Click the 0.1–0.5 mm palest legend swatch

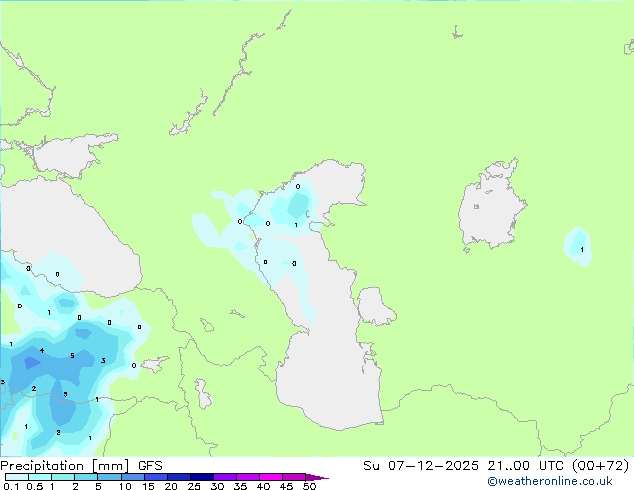[x=17, y=477]
